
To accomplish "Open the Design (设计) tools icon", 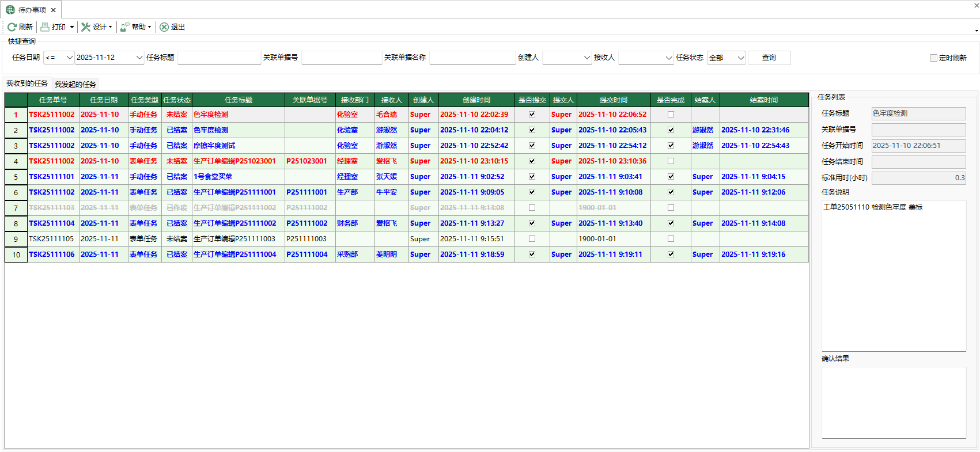I will pyautogui.click(x=86, y=27).
